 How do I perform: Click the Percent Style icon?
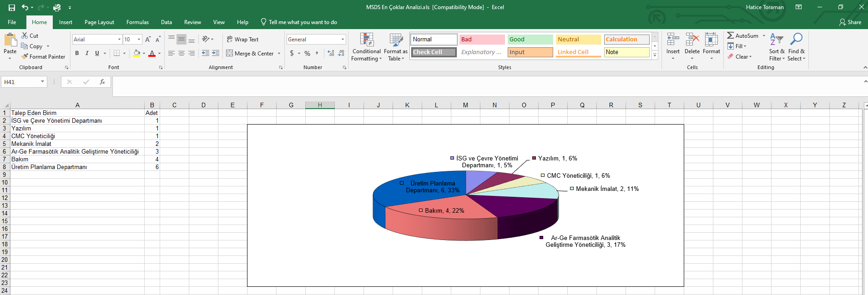(x=307, y=53)
